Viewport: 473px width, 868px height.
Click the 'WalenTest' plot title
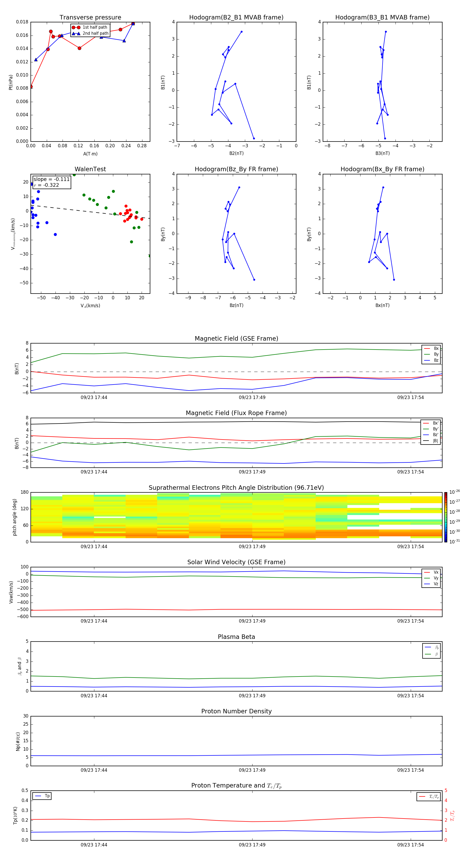[90, 169]
